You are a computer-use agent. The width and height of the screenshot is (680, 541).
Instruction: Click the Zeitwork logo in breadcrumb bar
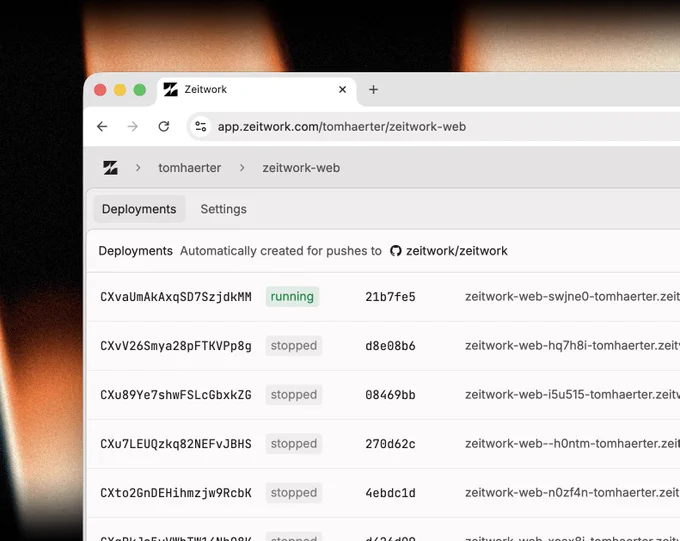(x=110, y=168)
